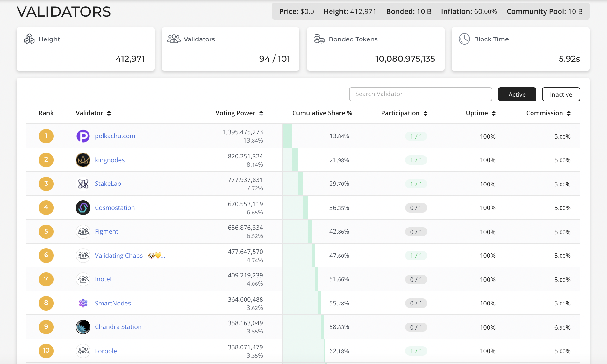Open polkachu.com validator link

(115, 136)
